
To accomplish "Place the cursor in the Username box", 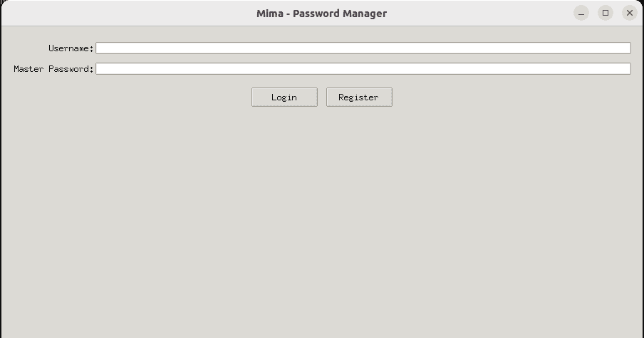I will [x=363, y=48].
